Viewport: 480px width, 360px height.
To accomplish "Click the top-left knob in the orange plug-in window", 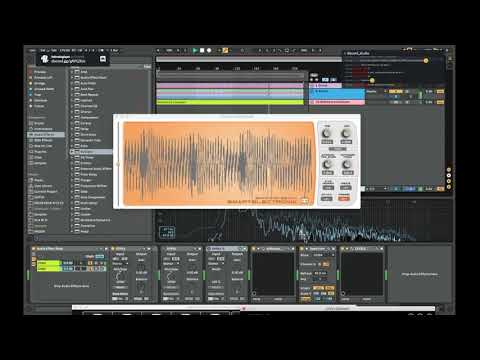I will [x=327, y=133].
